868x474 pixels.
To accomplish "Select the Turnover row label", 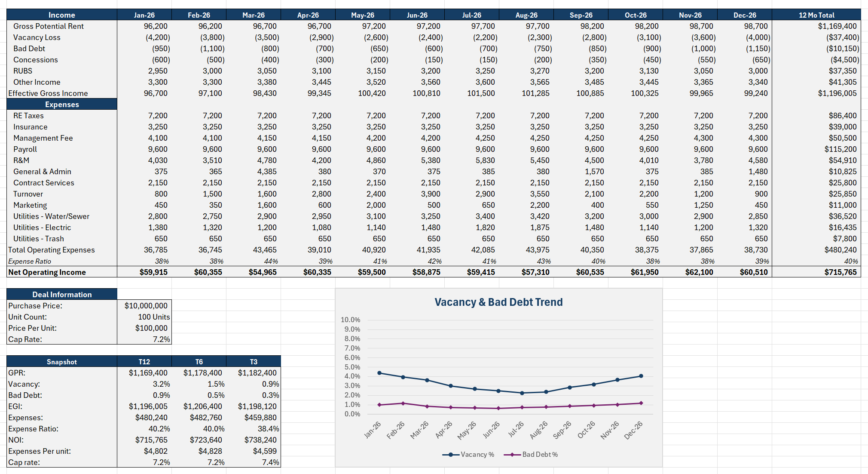I will point(28,194).
